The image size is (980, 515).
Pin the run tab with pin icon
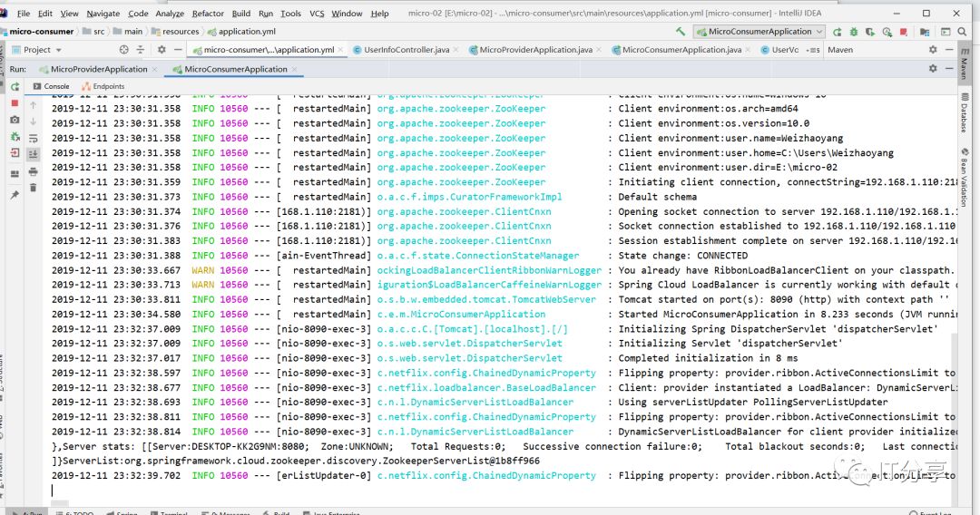coord(15,195)
